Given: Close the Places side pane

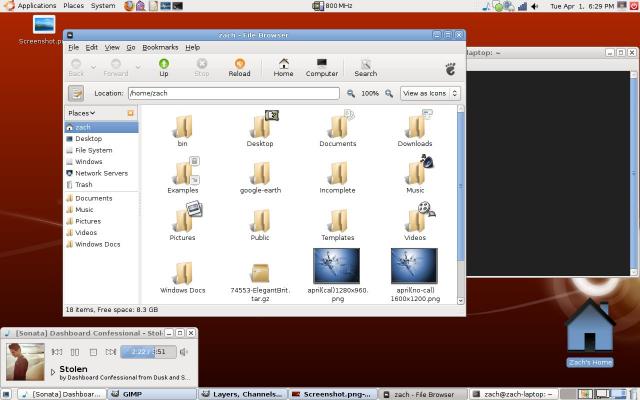Looking at the screenshot, I should coord(131,113).
